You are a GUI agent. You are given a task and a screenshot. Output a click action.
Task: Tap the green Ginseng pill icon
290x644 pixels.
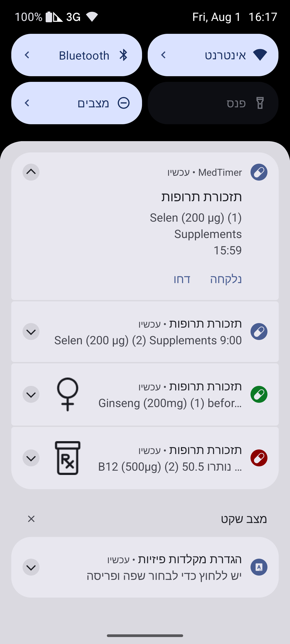pyautogui.click(x=259, y=394)
